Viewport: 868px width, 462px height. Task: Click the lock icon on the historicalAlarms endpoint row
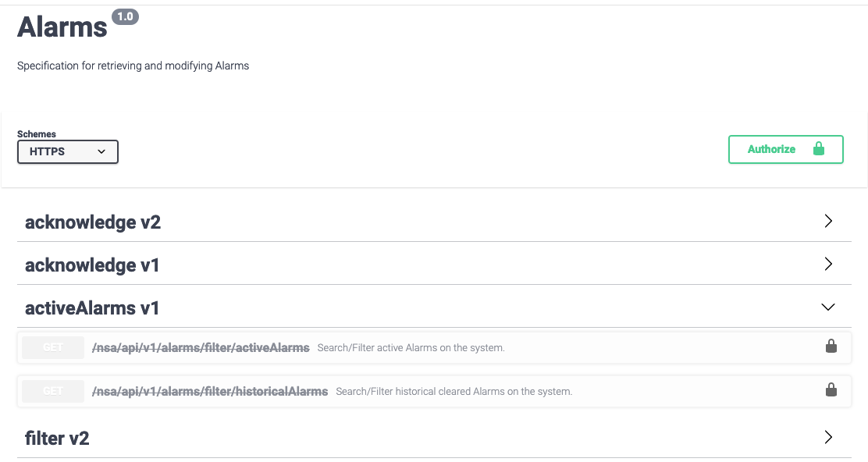(x=831, y=390)
